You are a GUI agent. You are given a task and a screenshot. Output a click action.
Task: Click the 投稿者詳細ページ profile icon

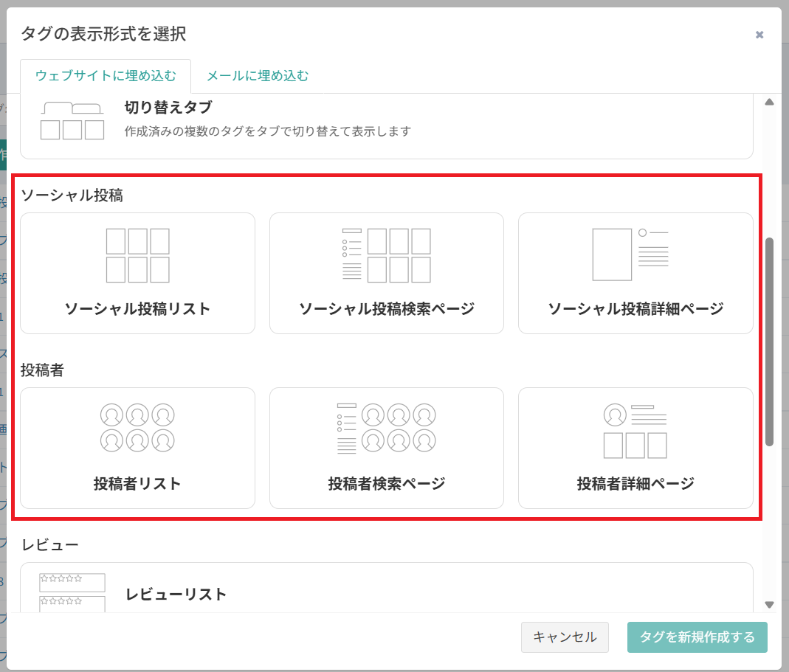(635, 431)
